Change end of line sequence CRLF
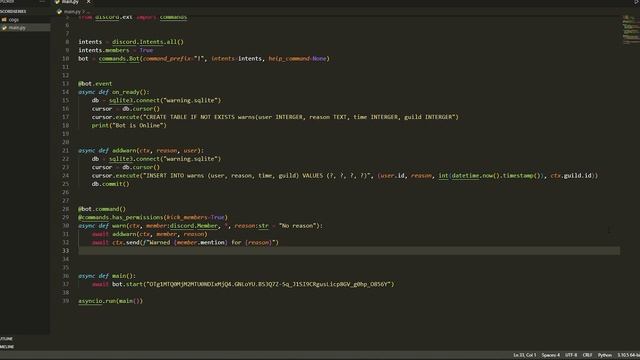This screenshot has width=640, height=360. point(587,355)
